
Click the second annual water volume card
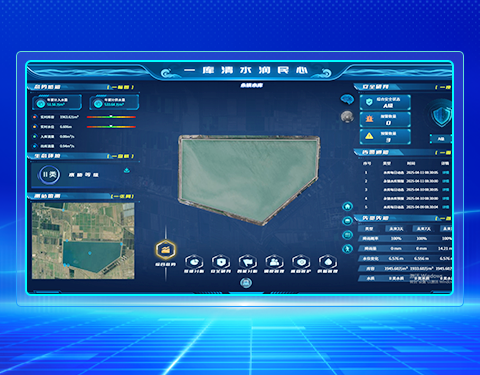tap(114, 102)
